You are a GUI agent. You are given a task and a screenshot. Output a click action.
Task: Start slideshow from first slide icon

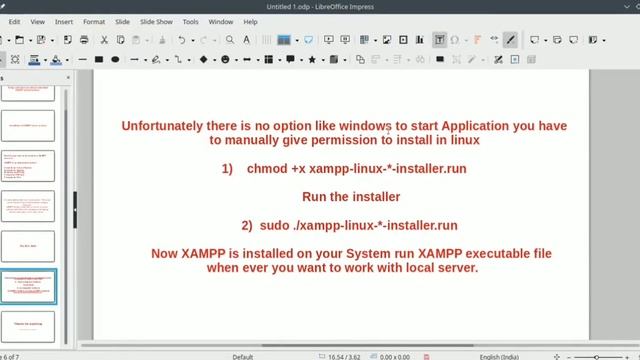pyautogui.click(x=329, y=40)
